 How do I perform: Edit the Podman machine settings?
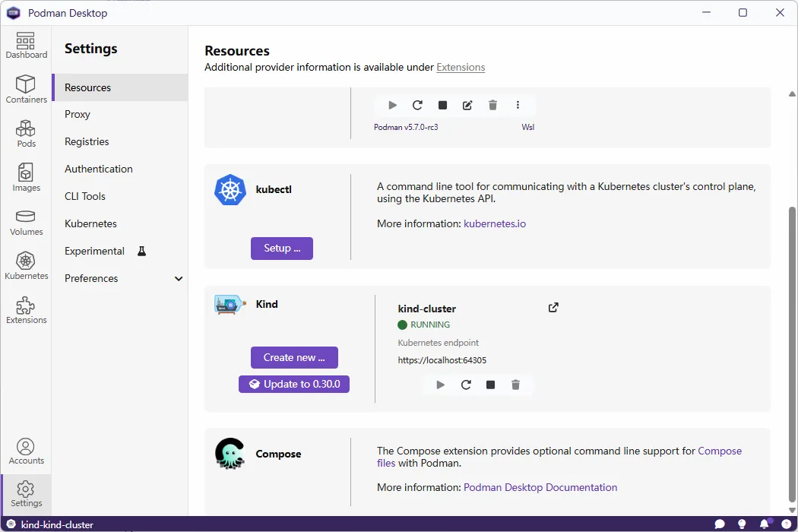pos(467,105)
